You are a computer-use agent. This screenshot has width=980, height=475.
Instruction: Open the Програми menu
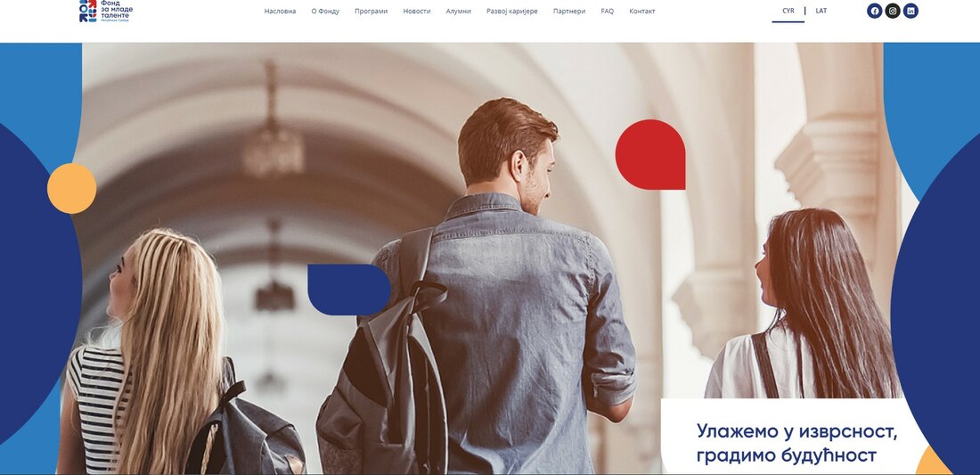(x=372, y=12)
